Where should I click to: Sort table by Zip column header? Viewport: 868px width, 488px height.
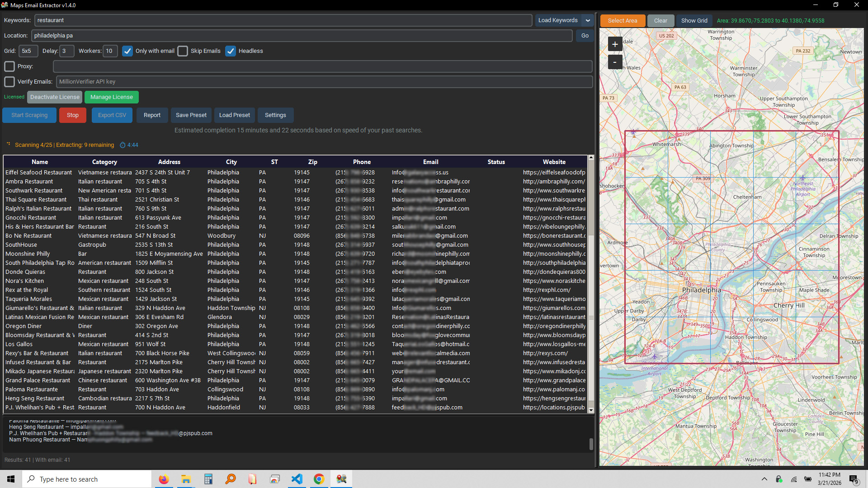tap(312, 162)
